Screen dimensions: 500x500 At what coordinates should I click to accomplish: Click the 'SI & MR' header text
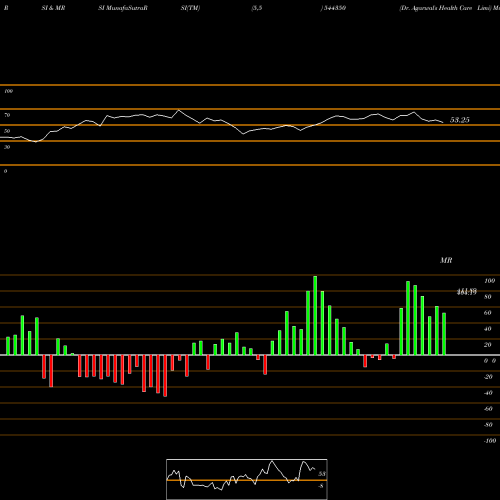(x=53, y=8)
